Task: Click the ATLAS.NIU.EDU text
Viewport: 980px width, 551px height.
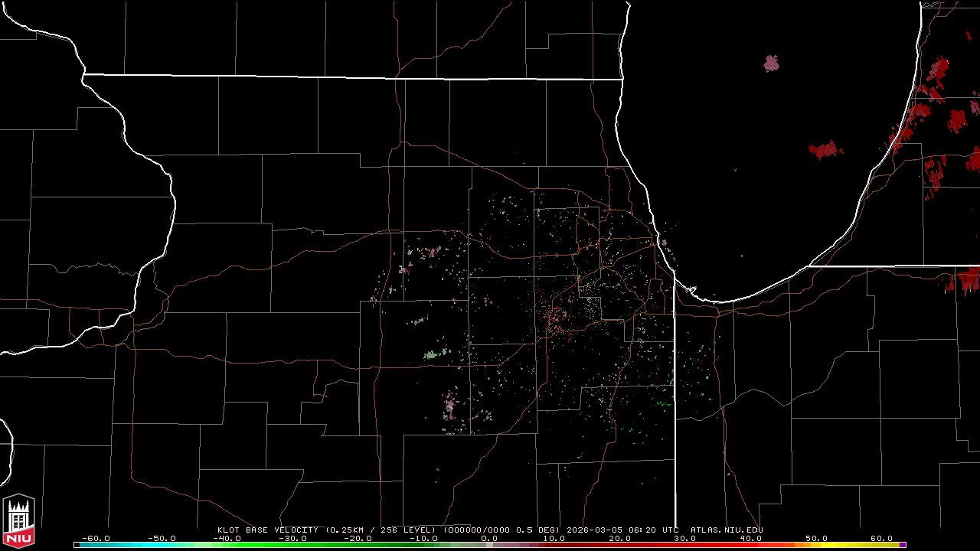Action: pos(727,530)
